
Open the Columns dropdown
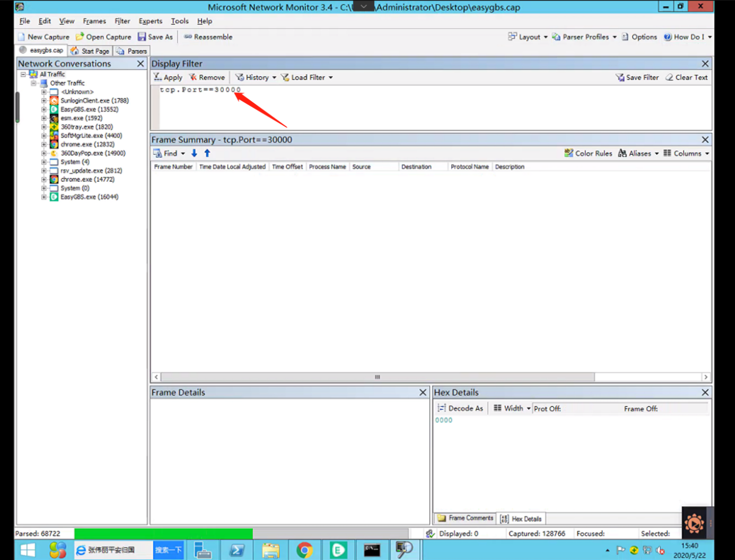[x=686, y=154]
